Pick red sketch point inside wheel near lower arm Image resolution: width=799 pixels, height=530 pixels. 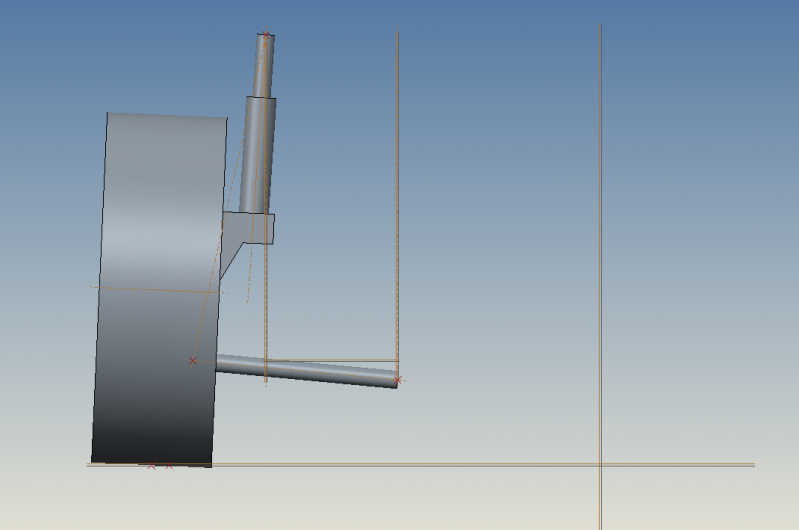193,360
